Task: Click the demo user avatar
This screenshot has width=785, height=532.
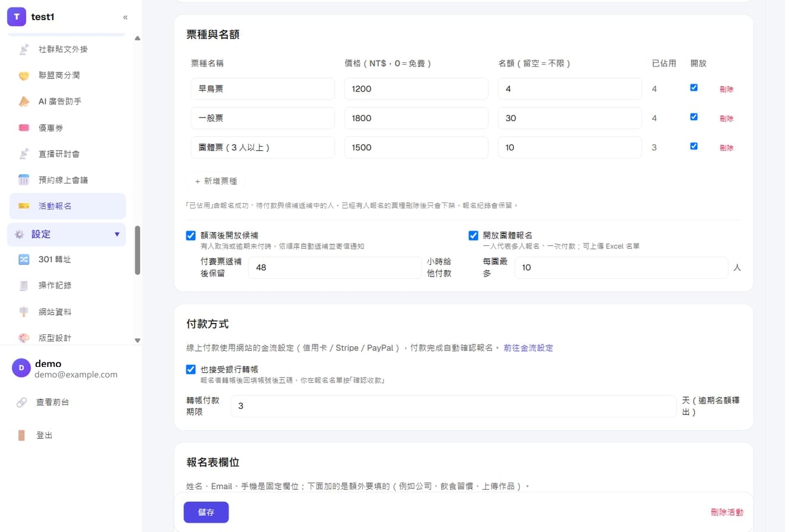Action: 21,368
